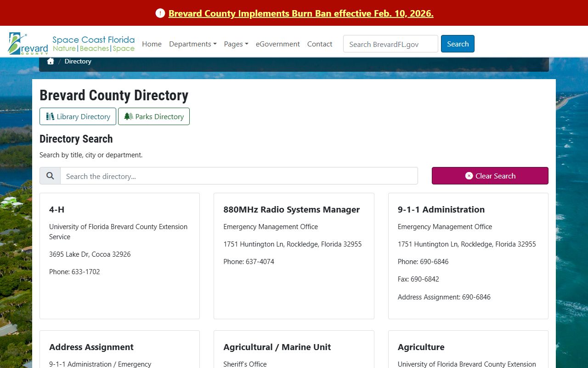The height and width of the screenshot is (368, 588).
Task: Click the Brevard County Directory heading
Action: point(114,95)
